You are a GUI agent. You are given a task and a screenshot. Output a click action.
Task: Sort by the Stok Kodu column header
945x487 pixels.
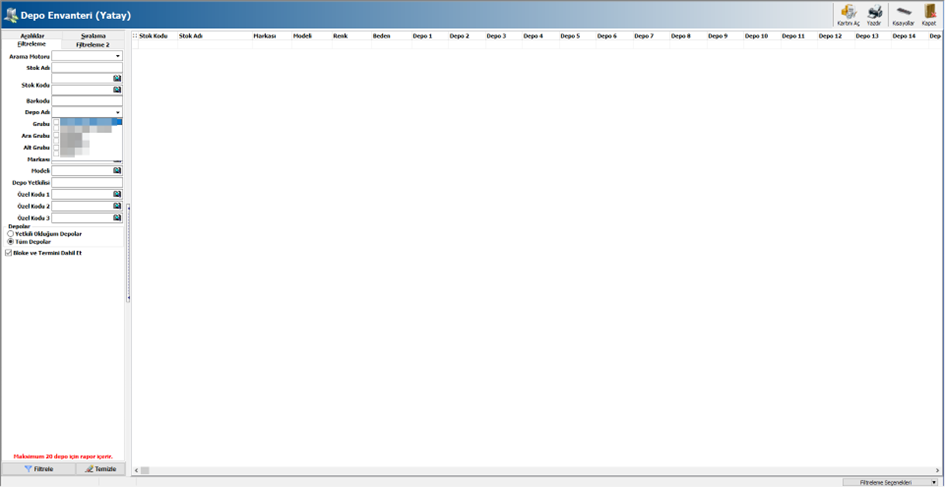pos(158,36)
